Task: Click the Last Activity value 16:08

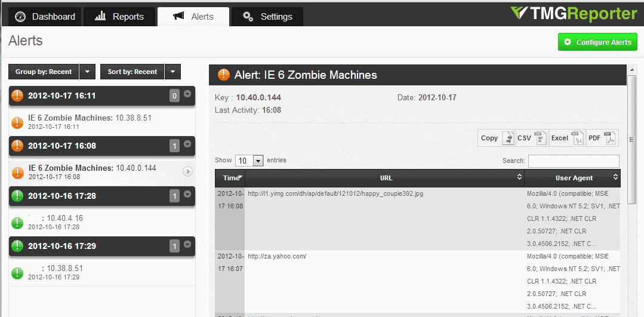Action: (272, 110)
